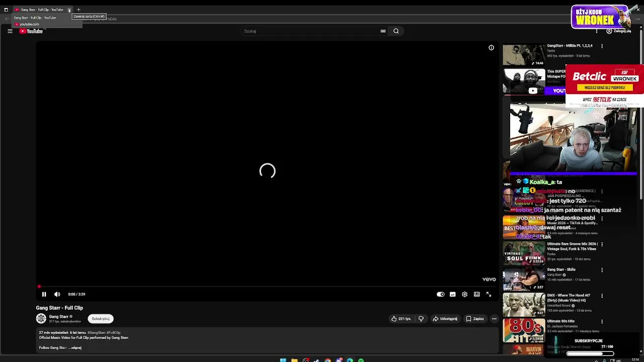Image resolution: width=644 pixels, height=362 pixels.
Task: Toggle subtitles with the captions button
Action: [x=452, y=294]
